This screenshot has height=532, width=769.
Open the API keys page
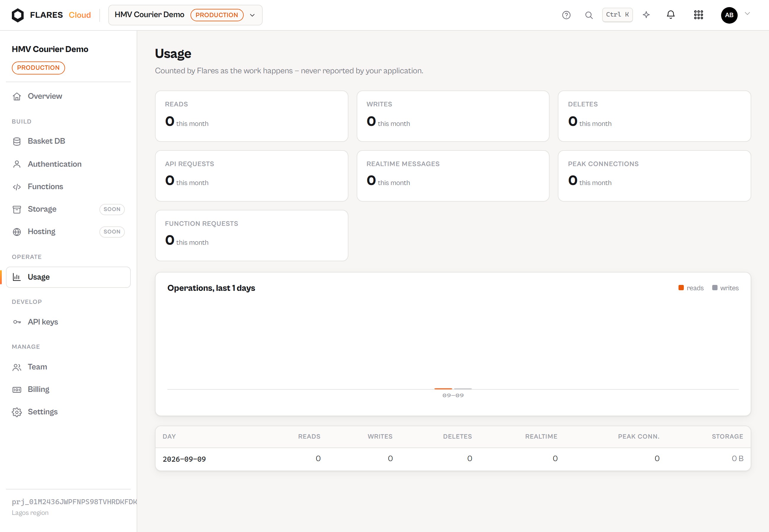click(68, 322)
